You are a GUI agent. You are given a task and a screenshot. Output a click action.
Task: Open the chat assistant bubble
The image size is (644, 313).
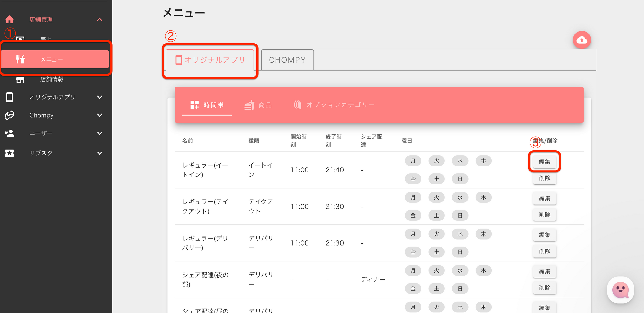coord(620,290)
